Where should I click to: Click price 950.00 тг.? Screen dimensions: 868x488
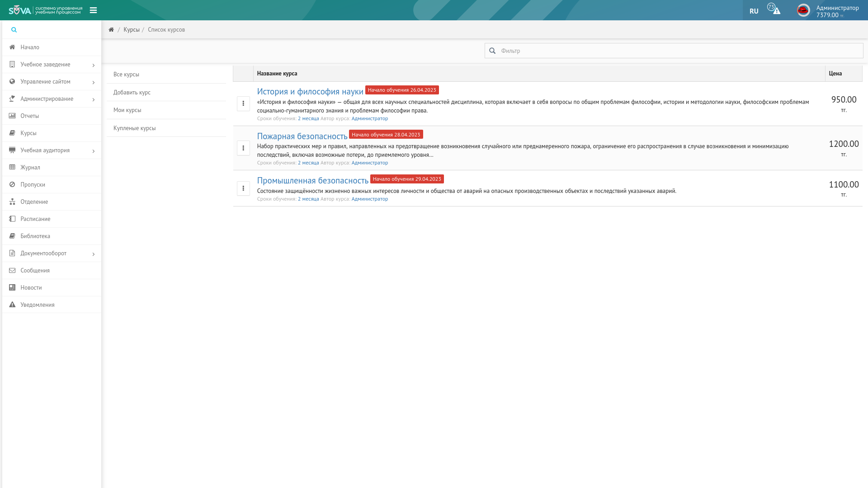point(844,103)
